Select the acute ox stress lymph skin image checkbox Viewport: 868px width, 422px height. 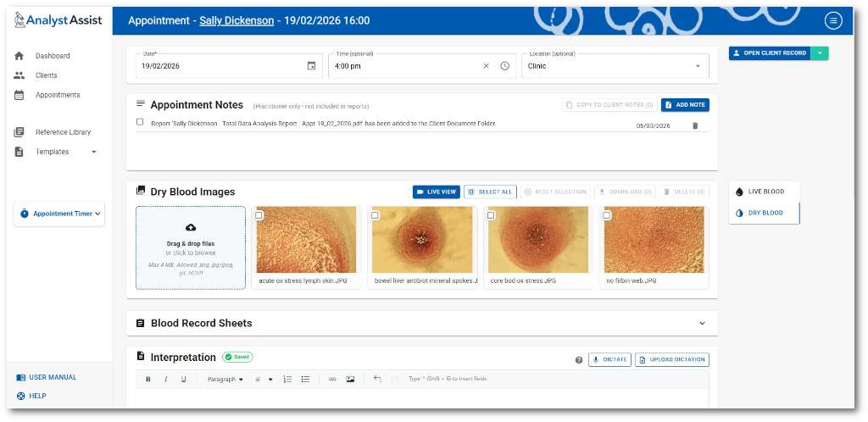pos(259,215)
